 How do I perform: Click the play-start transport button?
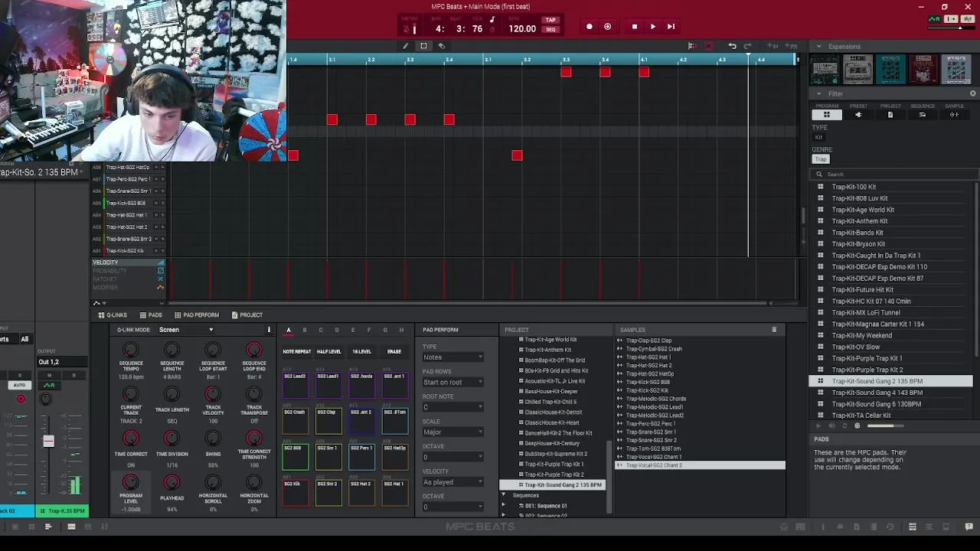coord(671,27)
